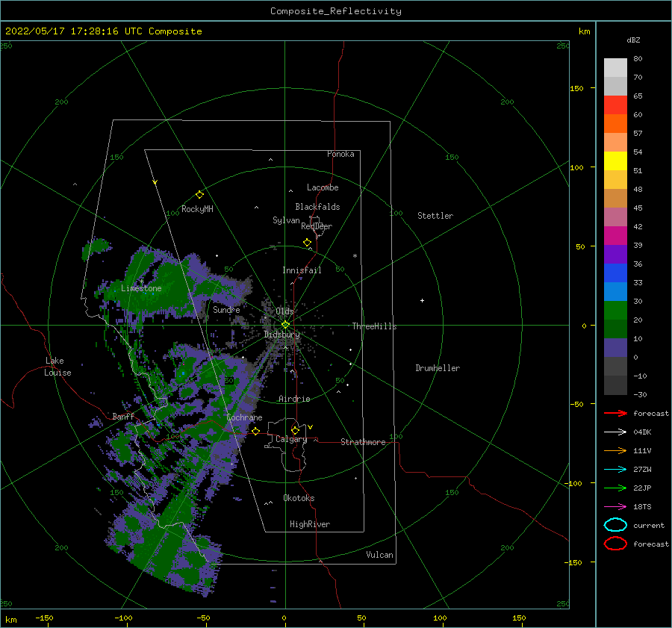Click the Stettler label

tap(435, 216)
